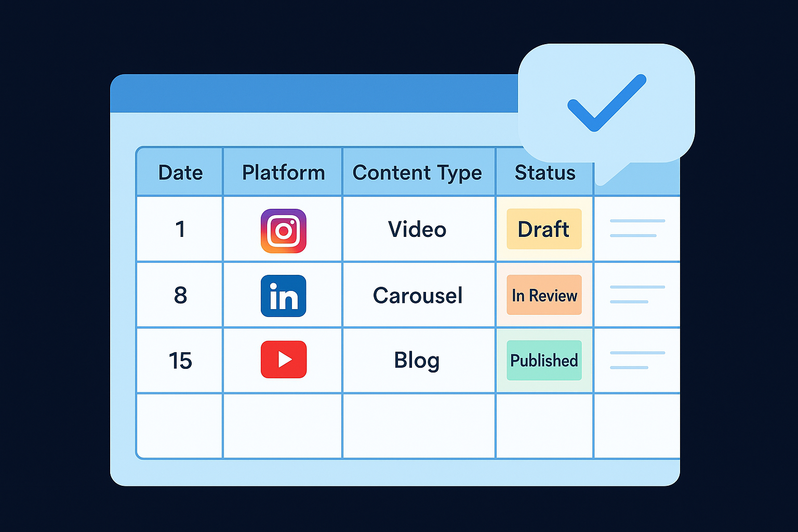The image size is (798, 532).
Task: Select the date cell showing 15
Action: coord(180,360)
